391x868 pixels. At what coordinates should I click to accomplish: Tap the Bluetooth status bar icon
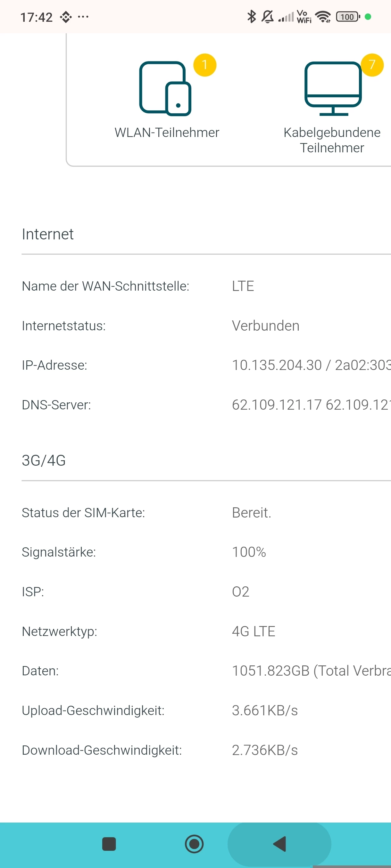(251, 17)
